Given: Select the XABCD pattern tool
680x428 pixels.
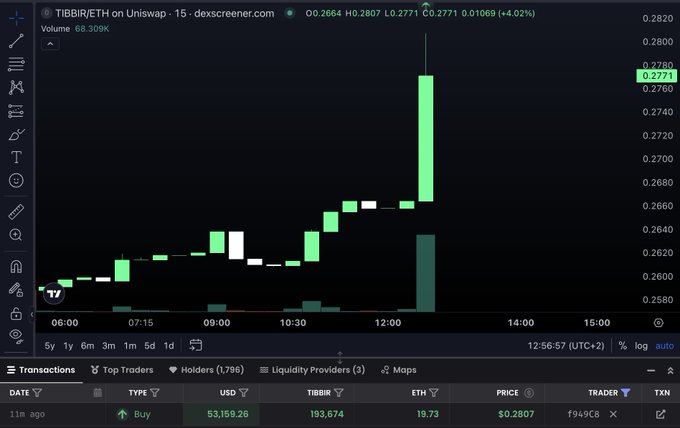Looking at the screenshot, I should tap(16, 87).
